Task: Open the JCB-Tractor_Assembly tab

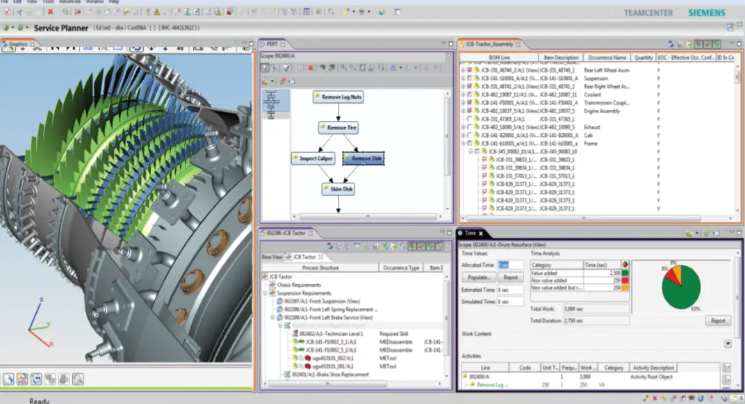Action: click(487, 44)
